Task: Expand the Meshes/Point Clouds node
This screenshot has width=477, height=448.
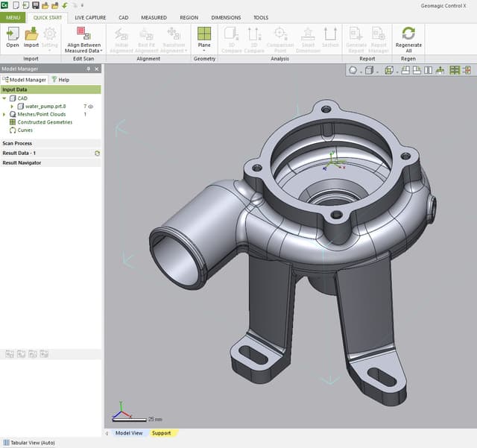Action: click(4, 114)
